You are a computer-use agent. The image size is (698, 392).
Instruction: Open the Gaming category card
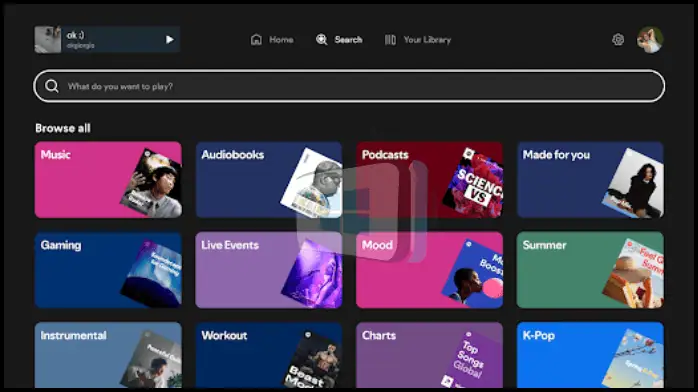tap(108, 270)
